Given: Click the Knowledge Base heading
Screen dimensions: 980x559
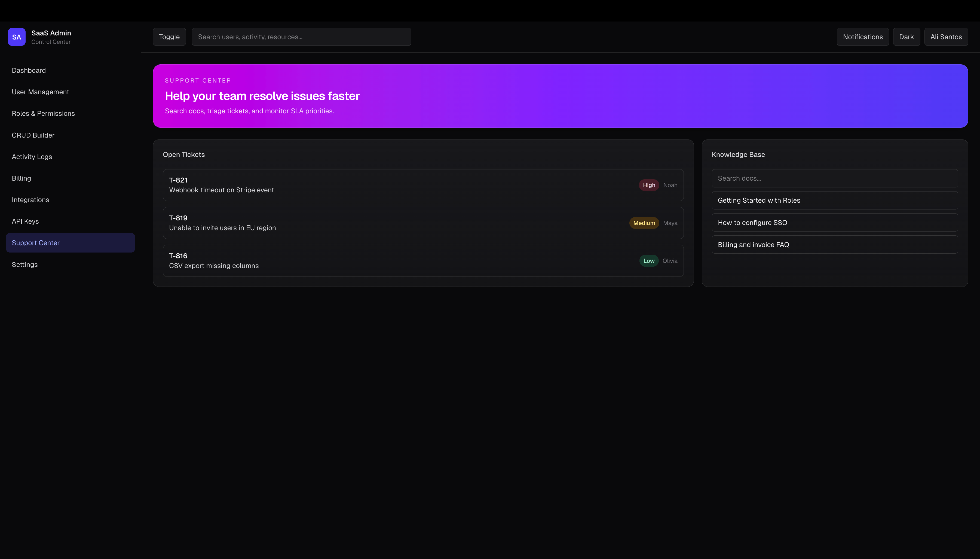Looking at the screenshot, I should tap(738, 154).
